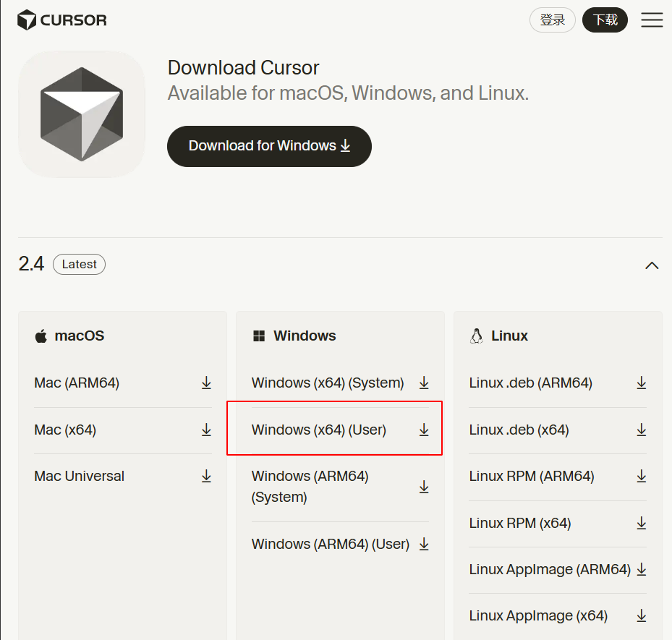Select Linux .deb (x64) link text
Viewport: 672px width, 640px height.
pos(519,430)
